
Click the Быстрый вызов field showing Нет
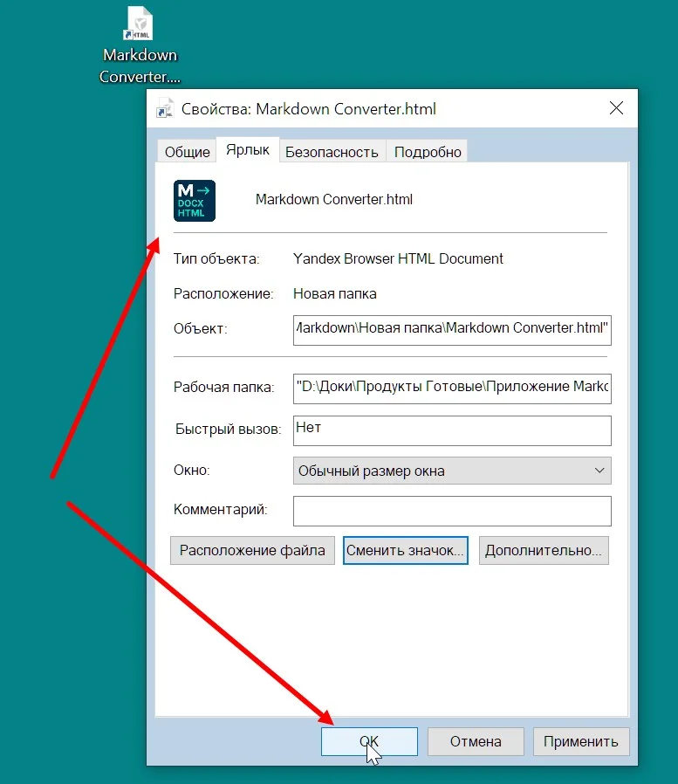[452, 430]
